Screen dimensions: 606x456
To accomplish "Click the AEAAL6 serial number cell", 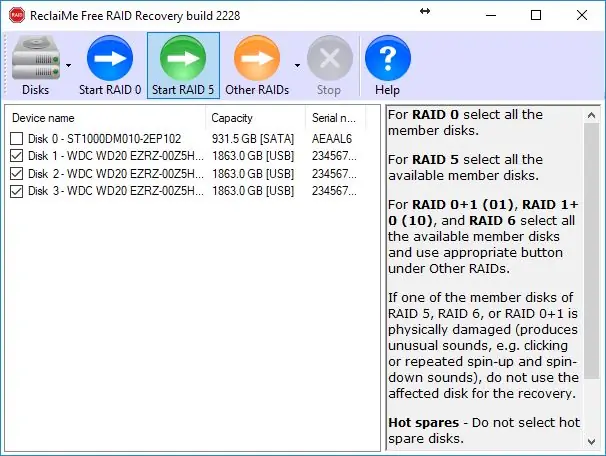I will tap(332, 138).
